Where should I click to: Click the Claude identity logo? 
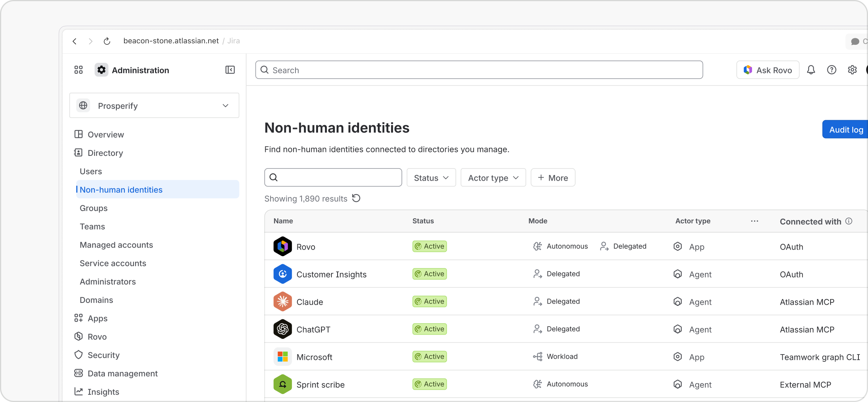click(283, 301)
